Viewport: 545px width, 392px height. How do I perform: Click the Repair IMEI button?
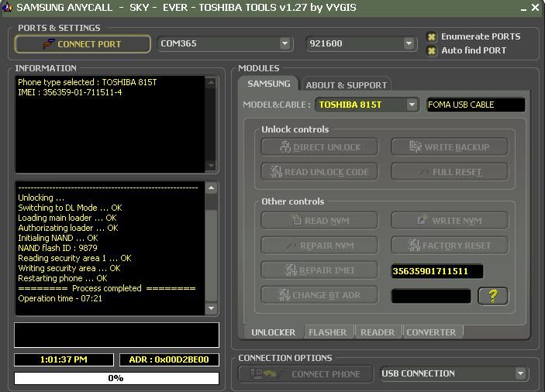tap(319, 270)
